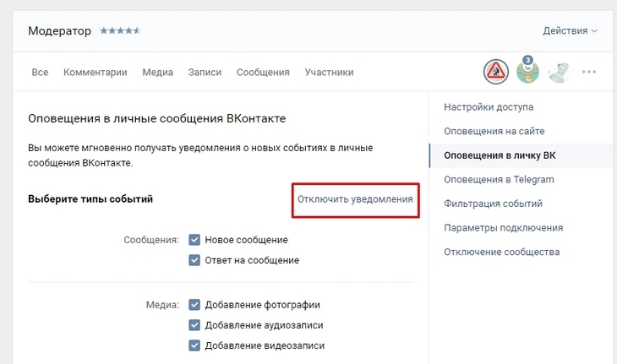This screenshot has height=364, width=617.
Task: Uncheck Ответ на сообщение checkbox
Action: click(x=194, y=260)
